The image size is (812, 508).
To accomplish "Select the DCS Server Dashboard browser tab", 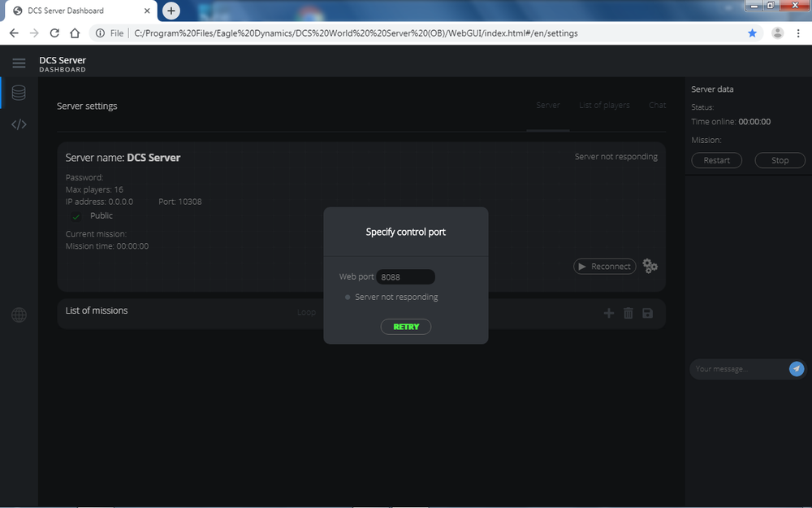I will coord(80,11).
